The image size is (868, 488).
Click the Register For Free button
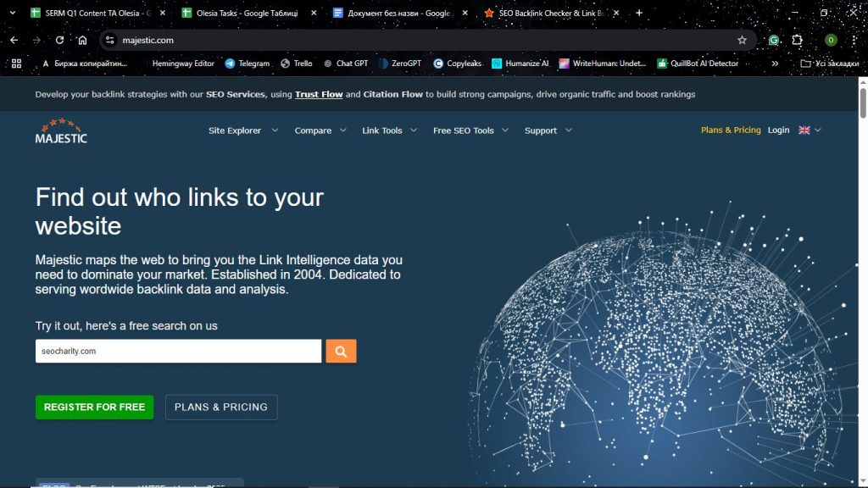[94, 407]
